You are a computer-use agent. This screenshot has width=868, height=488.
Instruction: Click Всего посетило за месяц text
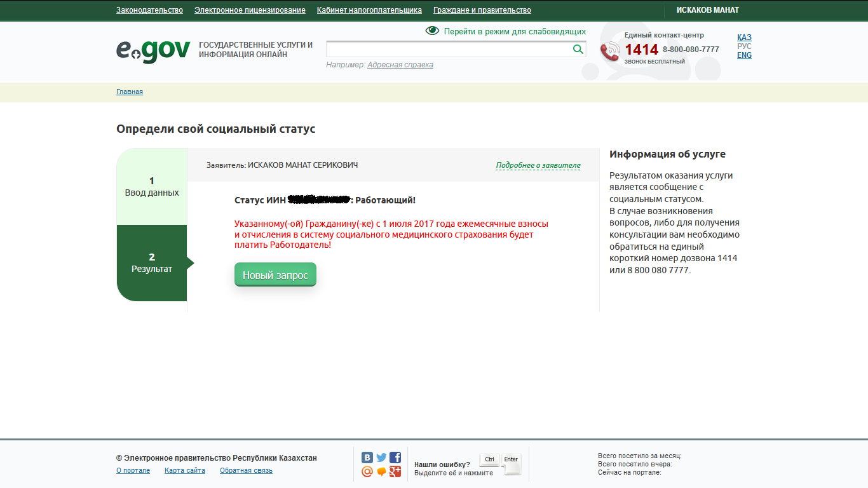click(x=639, y=456)
